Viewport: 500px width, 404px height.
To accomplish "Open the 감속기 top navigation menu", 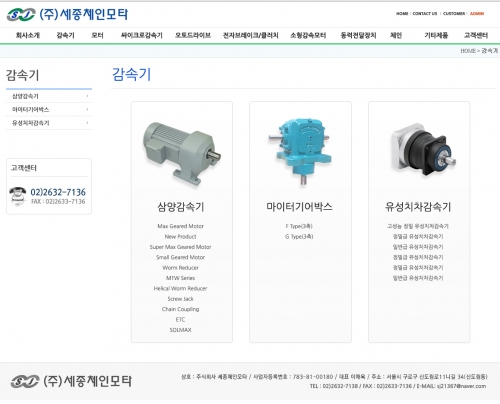I will pos(65,35).
